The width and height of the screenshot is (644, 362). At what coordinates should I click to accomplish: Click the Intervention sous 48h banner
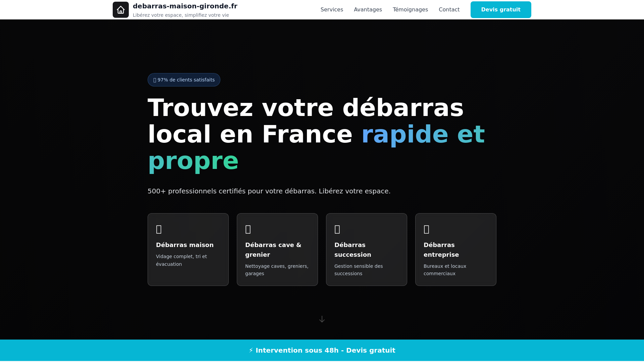click(x=322, y=350)
